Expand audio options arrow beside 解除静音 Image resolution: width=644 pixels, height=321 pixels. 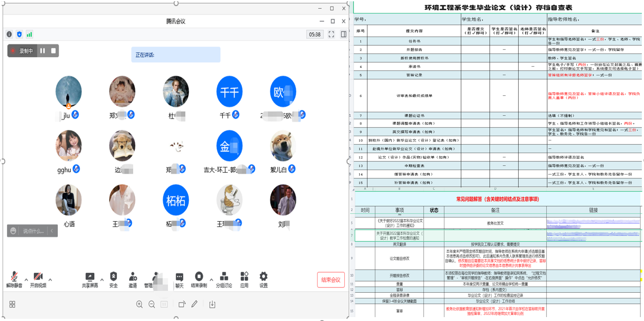26,280
